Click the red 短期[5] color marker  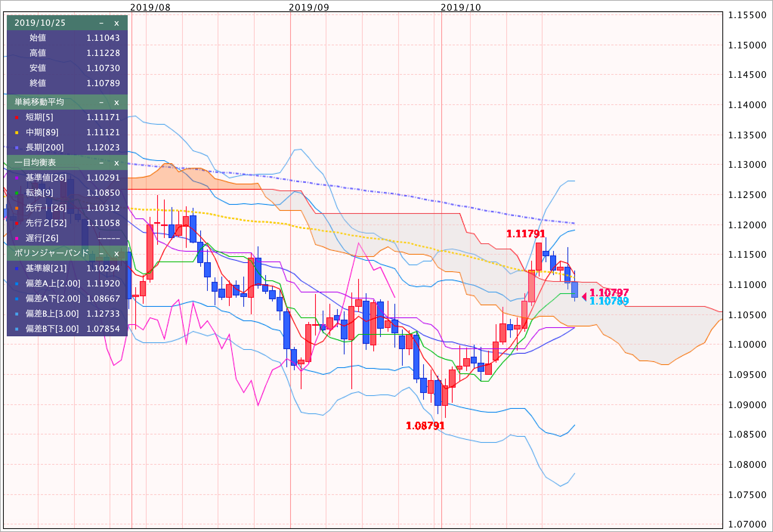[x=17, y=118]
